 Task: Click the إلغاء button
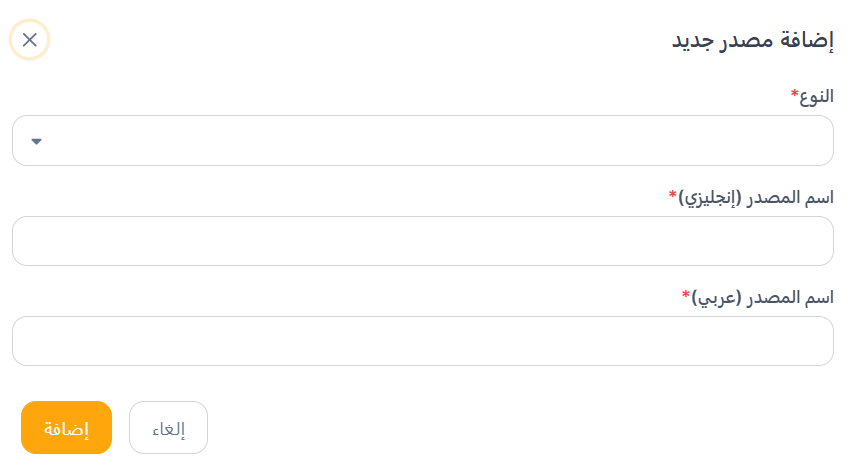[168, 428]
